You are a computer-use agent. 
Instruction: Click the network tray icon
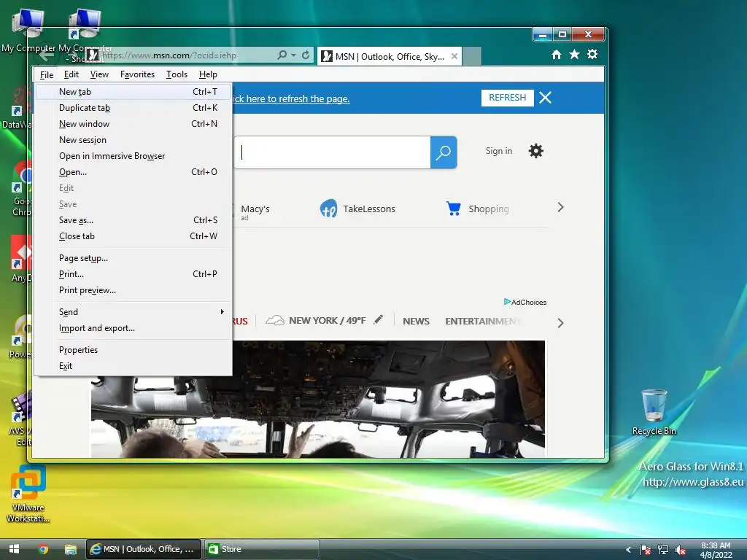click(662, 550)
